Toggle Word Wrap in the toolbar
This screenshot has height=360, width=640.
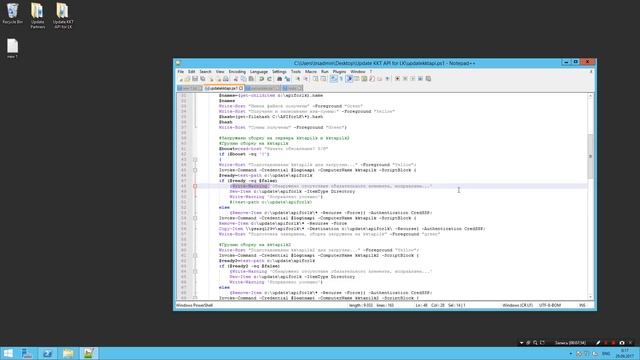pyautogui.click(x=333, y=79)
